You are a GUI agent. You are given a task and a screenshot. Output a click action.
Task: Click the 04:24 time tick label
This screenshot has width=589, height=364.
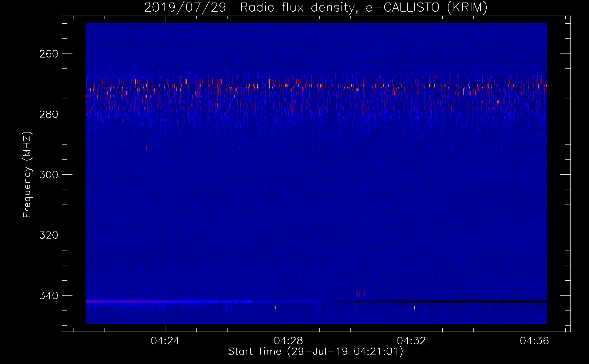pos(166,341)
